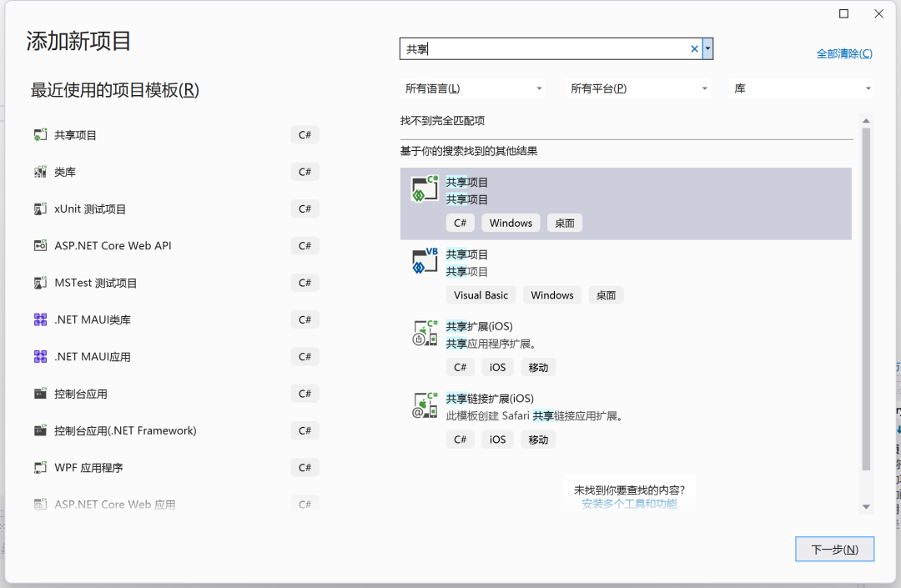901x588 pixels.
Task: Click the 下一步 next button
Action: pos(834,549)
